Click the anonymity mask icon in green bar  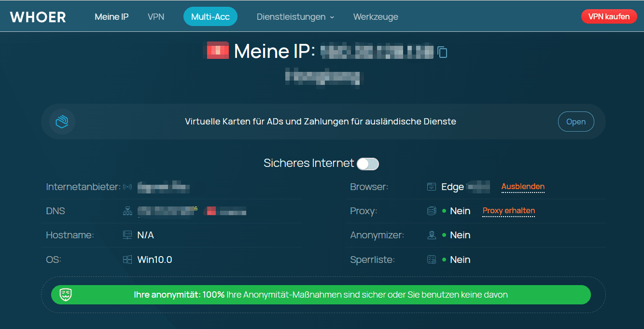66,294
